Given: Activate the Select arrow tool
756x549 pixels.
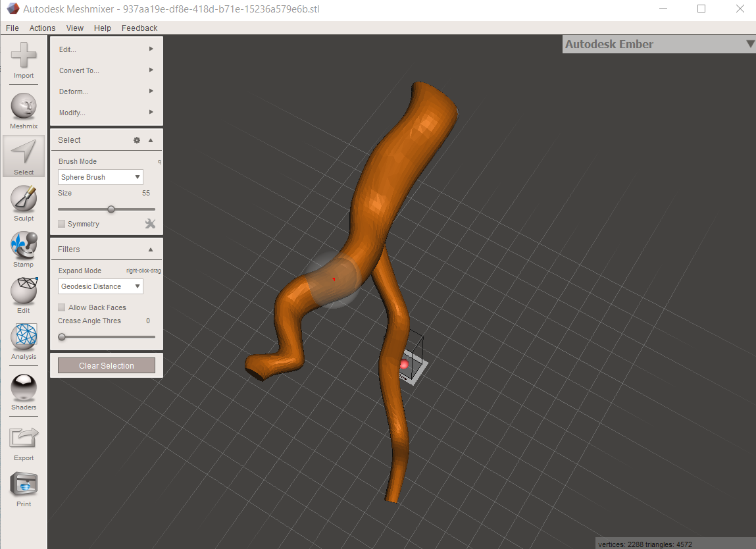Looking at the screenshot, I should [x=24, y=151].
